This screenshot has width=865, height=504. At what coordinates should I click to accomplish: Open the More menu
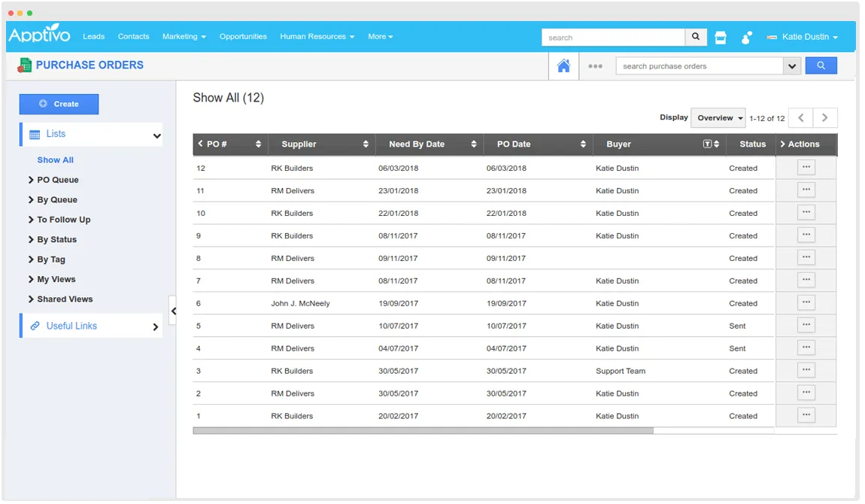coord(382,36)
